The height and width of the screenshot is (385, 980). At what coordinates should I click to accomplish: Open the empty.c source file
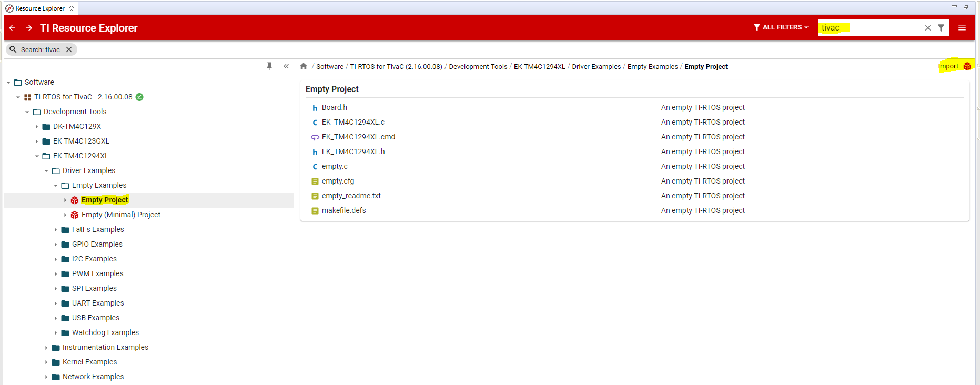(335, 166)
